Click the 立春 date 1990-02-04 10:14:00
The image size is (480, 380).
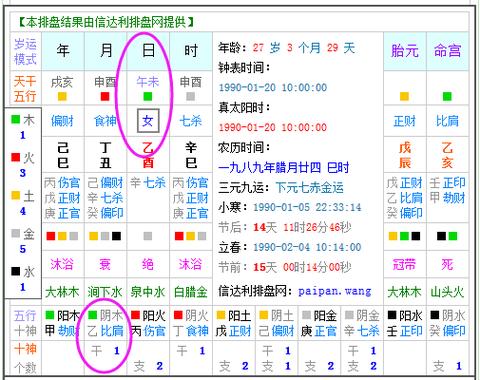[307, 247]
